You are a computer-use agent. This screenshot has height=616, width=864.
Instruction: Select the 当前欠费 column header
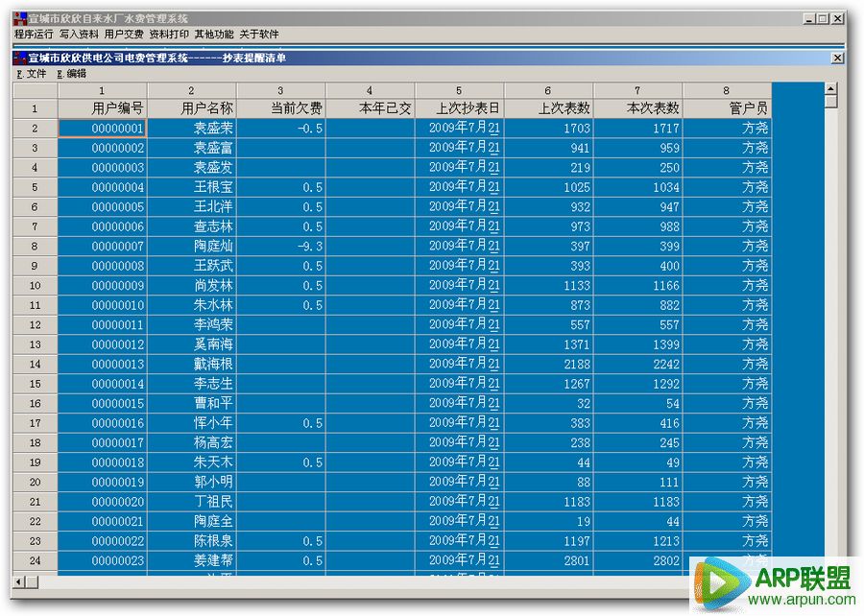[281, 108]
